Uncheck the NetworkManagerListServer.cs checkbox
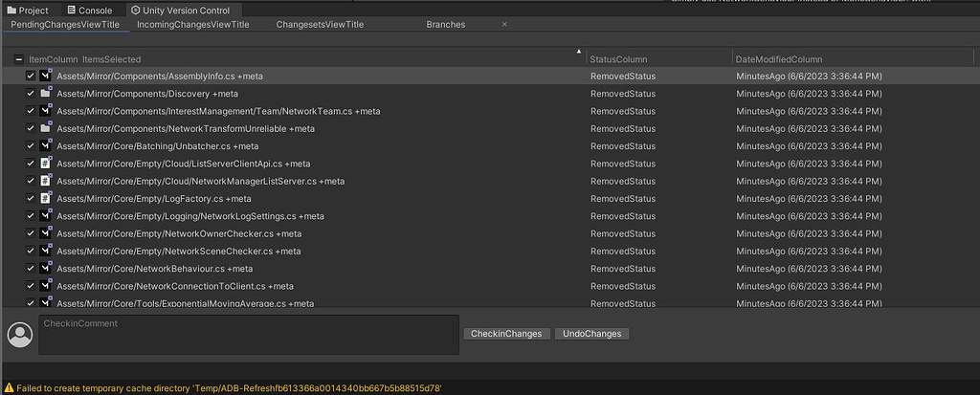Image resolution: width=980 pixels, height=395 pixels. point(31,181)
